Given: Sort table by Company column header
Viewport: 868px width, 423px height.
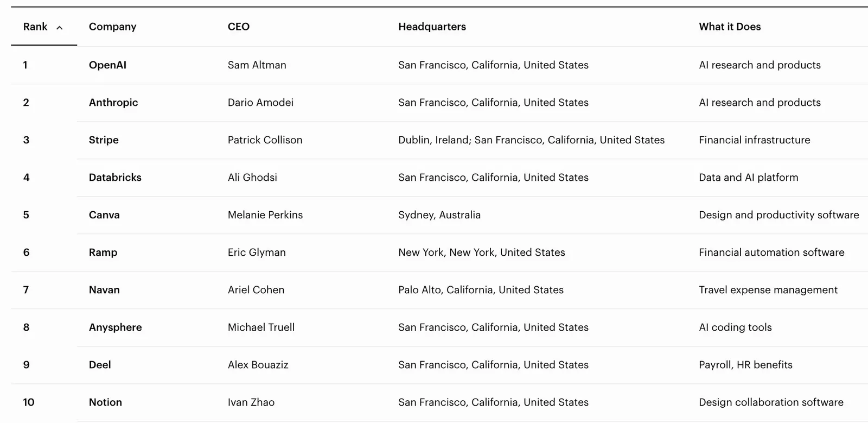Looking at the screenshot, I should 112,27.
